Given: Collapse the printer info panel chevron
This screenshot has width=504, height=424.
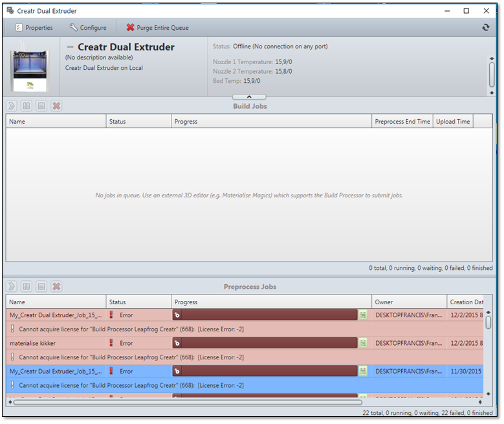Looking at the screenshot, I should pos(249,97).
